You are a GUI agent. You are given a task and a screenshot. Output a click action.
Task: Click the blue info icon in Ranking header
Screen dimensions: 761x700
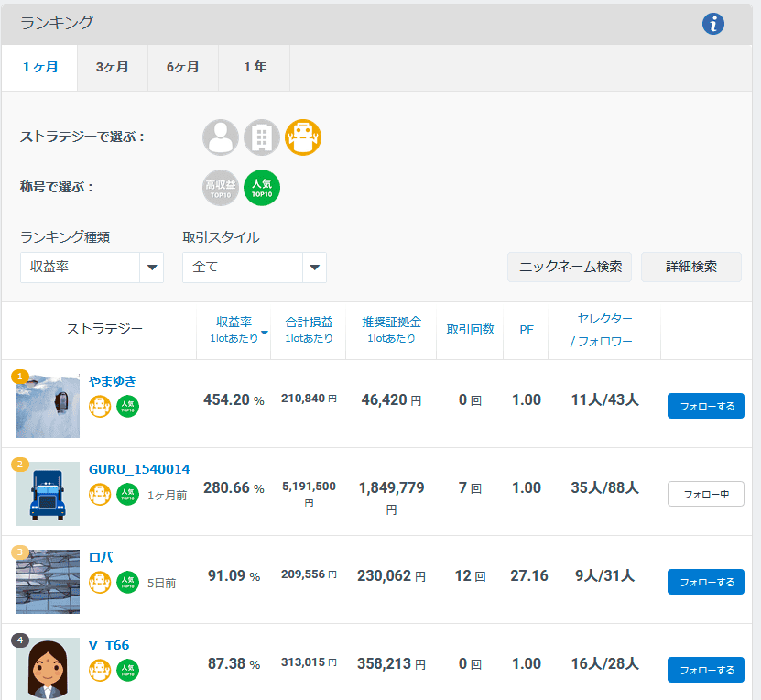pos(713,25)
